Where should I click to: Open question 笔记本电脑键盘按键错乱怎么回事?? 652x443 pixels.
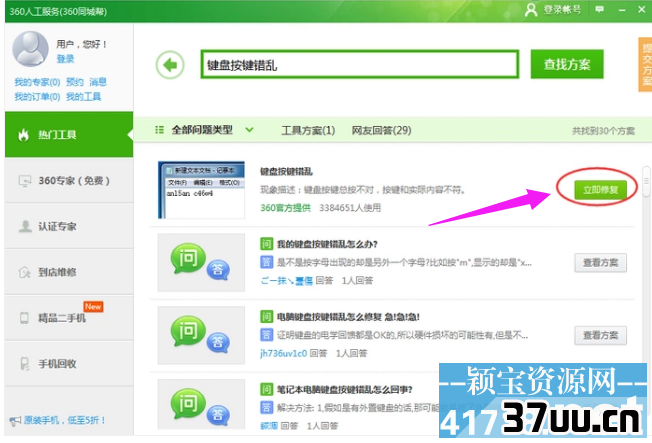pyautogui.click(x=345, y=390)
